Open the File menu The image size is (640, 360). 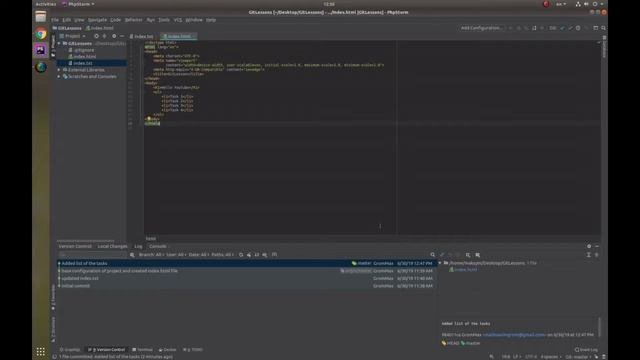coord(55,20)
